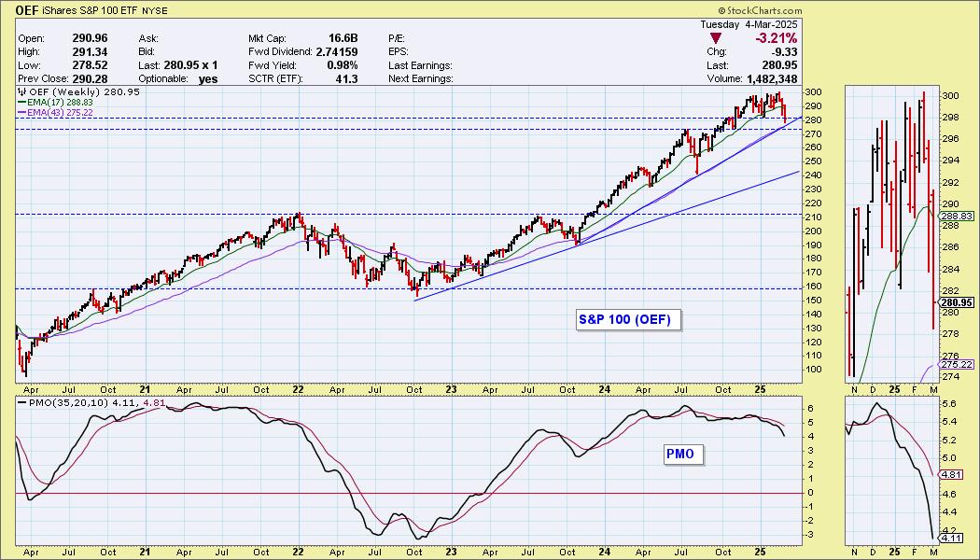980x560 pixels.
Task: Click the candlestick icon before OEF (Weekly) legend
Action: pos(20,91)
